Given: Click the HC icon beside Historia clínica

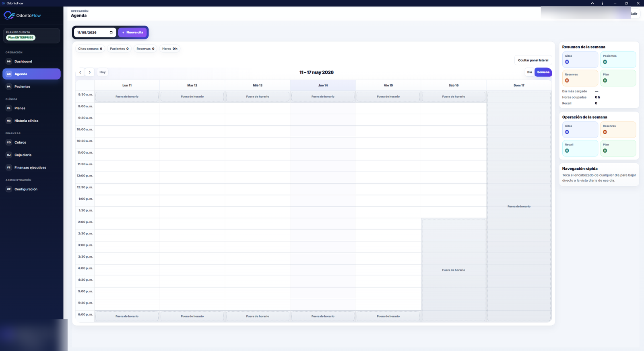Looking at the screenshot, I should (x=9, y=121).
